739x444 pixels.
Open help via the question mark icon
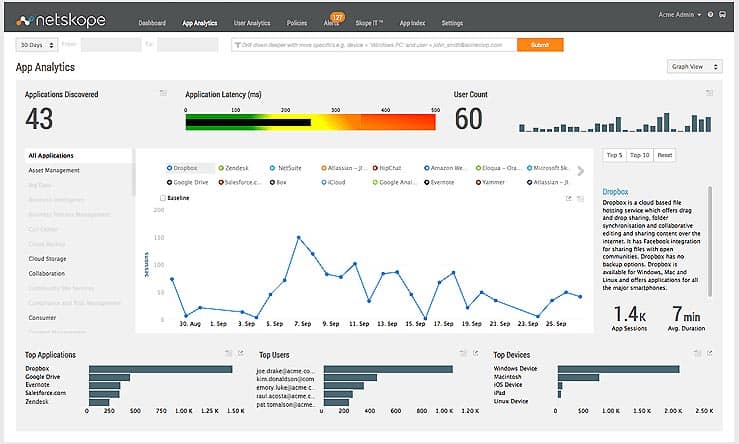click(710, 15)
